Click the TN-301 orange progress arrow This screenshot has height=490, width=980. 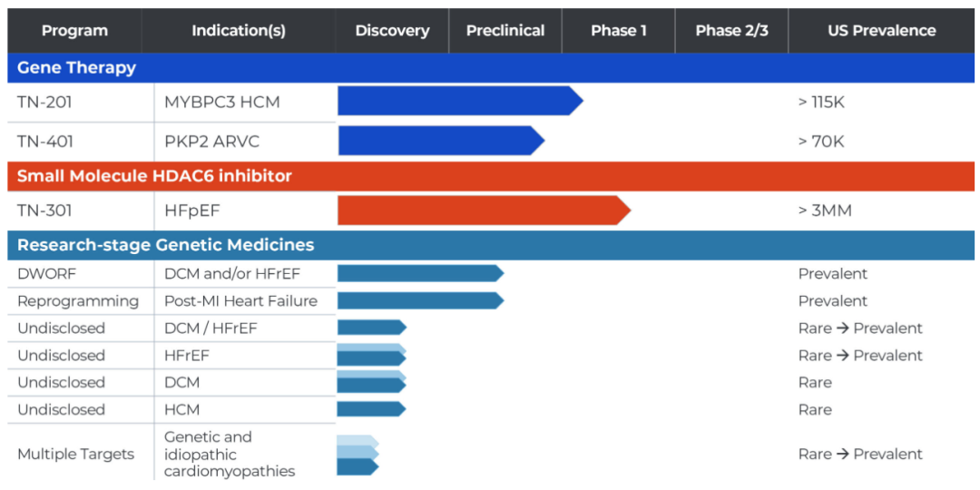coord(485,210)
